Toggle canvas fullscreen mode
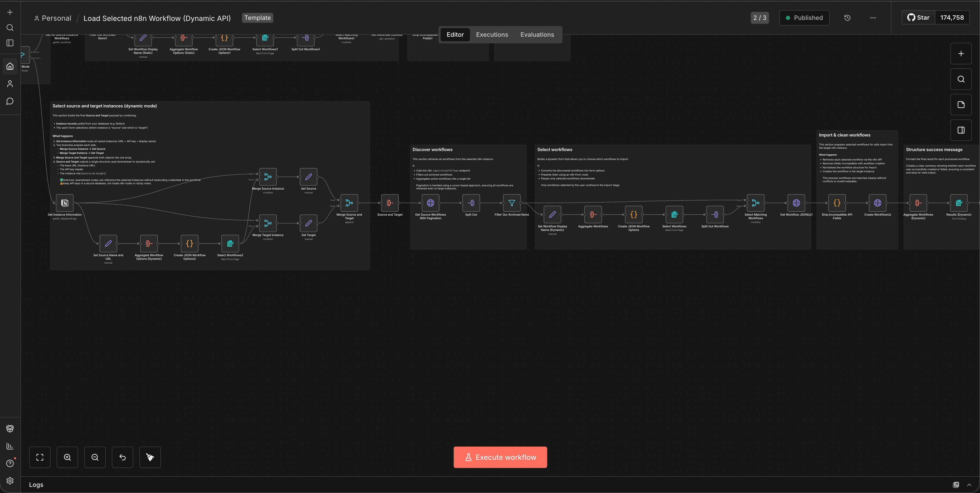The image size is (980, 493). click(40, 457)
